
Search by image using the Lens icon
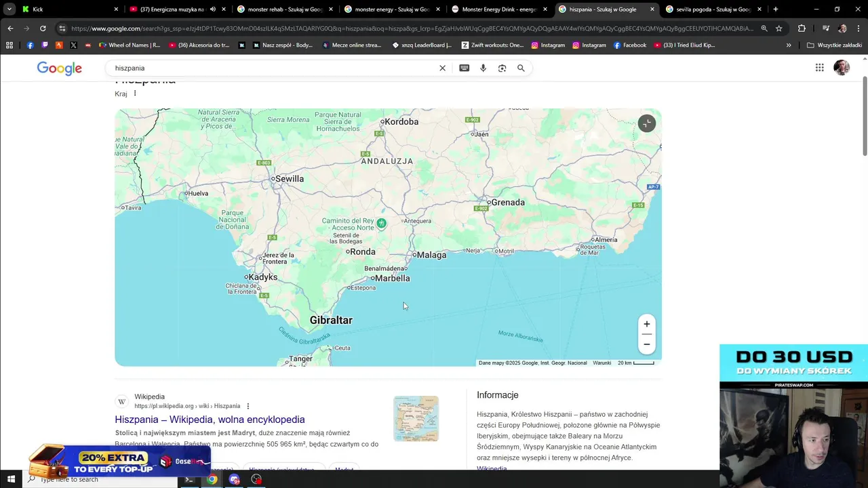point(502,68)
